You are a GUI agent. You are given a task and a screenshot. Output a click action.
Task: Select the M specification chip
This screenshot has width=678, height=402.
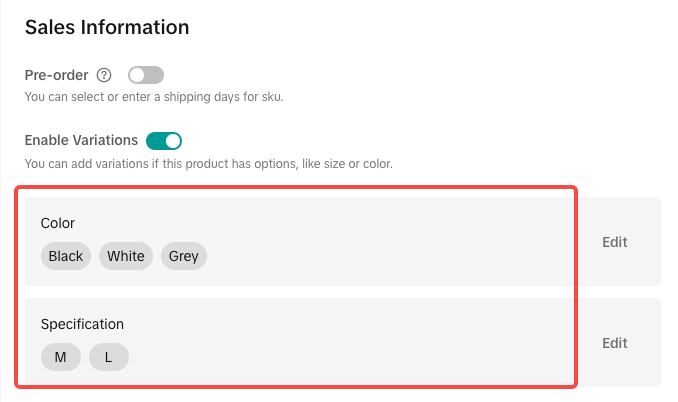60,357
